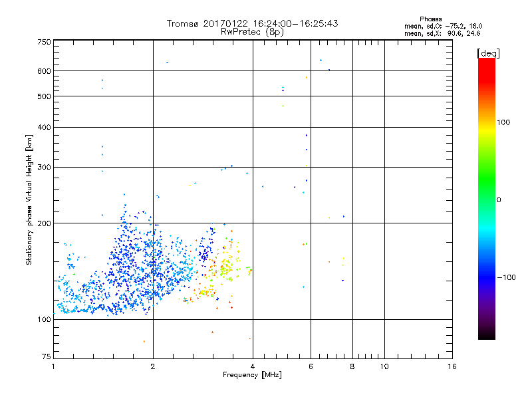Viewport: 532px width, 399px height.
Task: Click the 'mean, sd,X: 90.6, 24.6' statistics line
Action: pos(442,33)
